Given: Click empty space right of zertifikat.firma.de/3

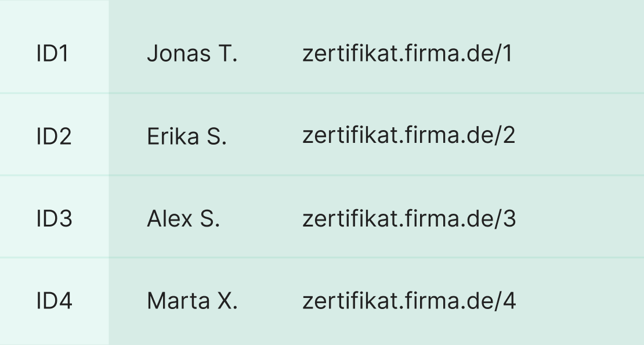Looking at the screenshot, I should point(580,220).
